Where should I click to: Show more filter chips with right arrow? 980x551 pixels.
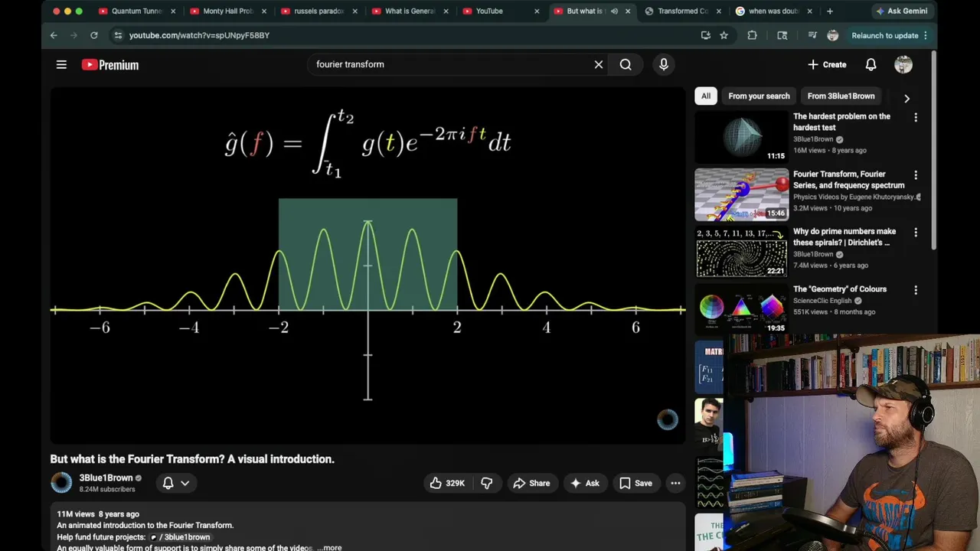coord(906,98)
